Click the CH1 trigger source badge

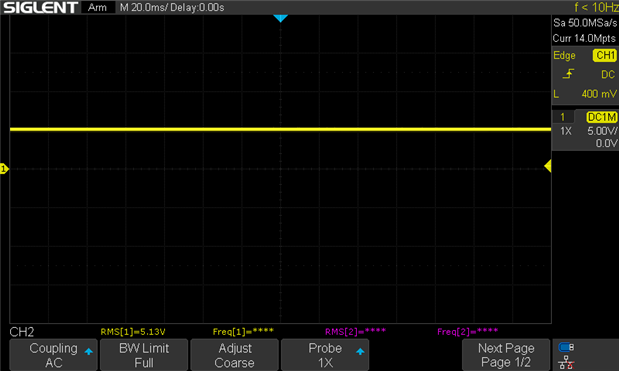click(x=604, y=55)
